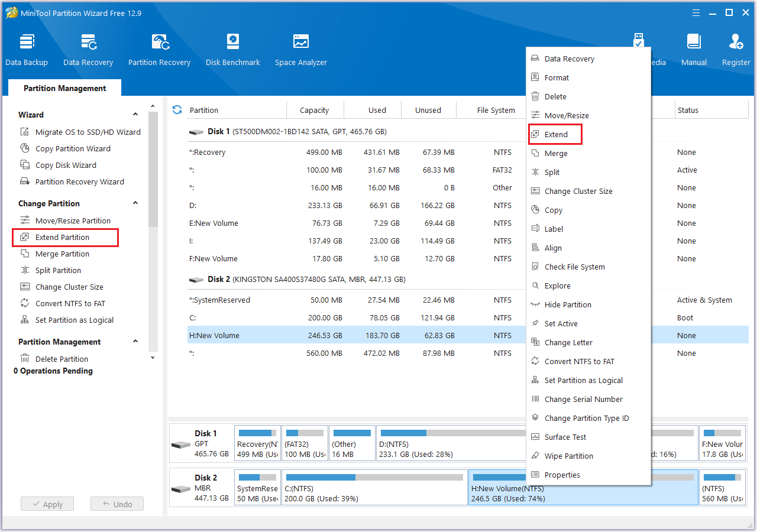Select Copy from the context menu
This screenshot has height=532, width=757.
[x=588, y=210]
